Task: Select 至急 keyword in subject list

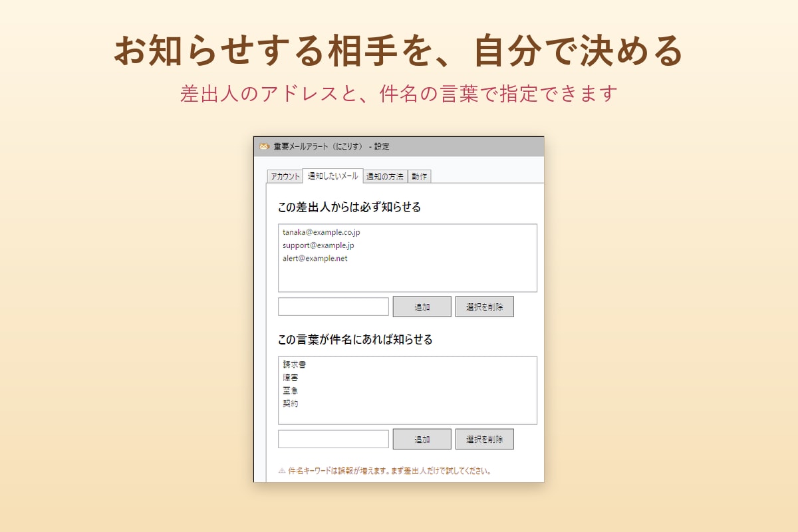Action: point(290,390)
